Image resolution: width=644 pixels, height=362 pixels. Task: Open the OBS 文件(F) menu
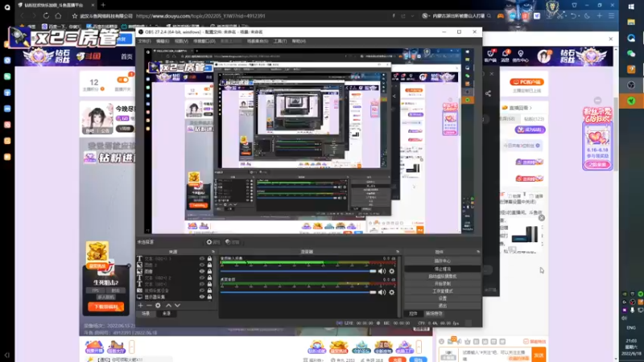144,42
